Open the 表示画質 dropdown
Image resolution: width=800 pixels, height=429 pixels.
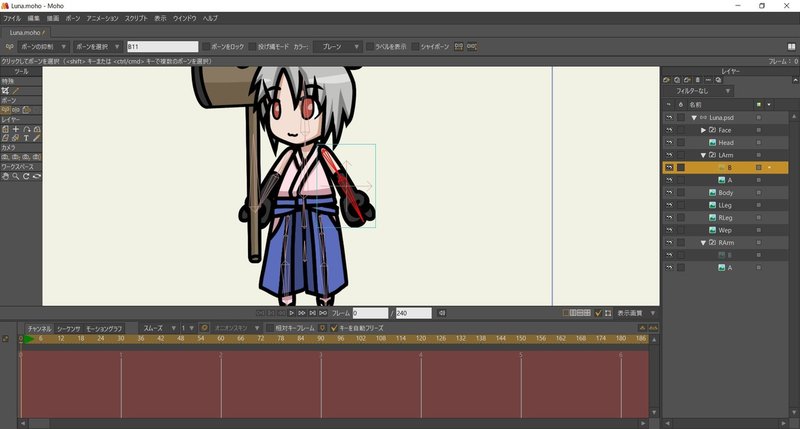[x=636, y=313]
